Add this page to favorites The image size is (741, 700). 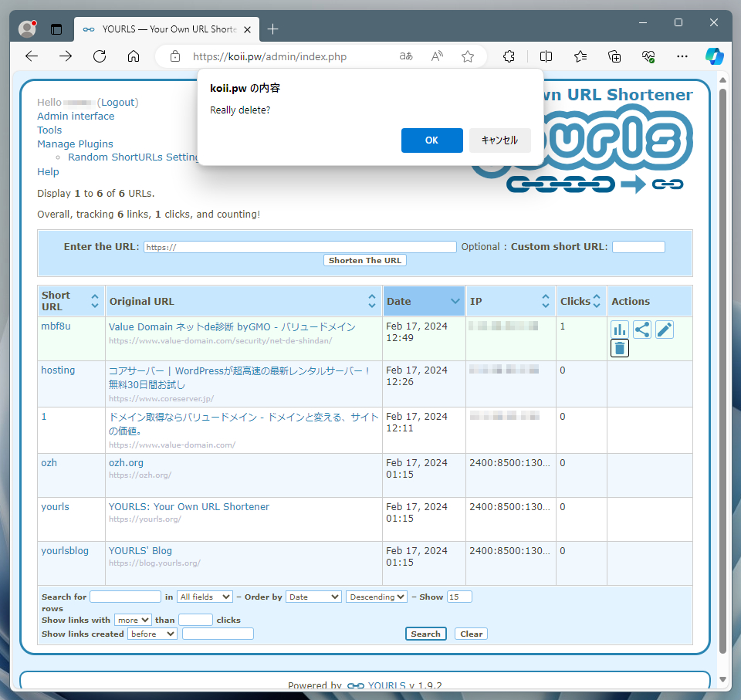click(468, 56)
